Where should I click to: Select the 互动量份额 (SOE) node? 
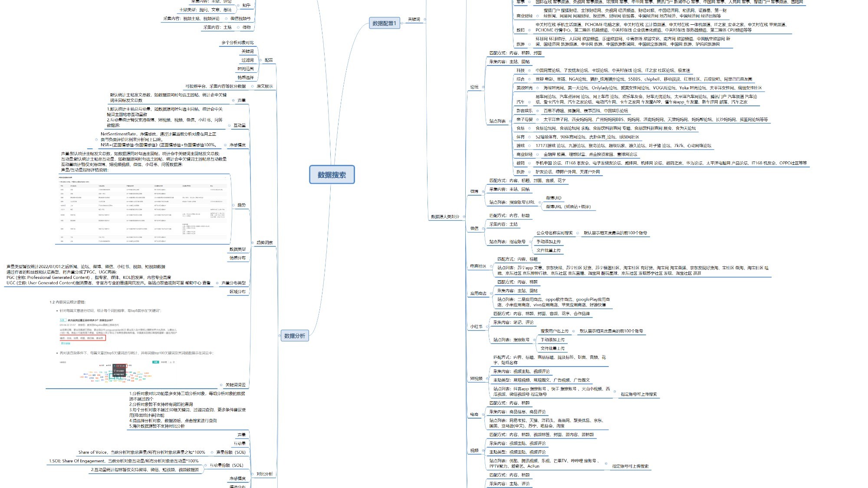point(227,465)
